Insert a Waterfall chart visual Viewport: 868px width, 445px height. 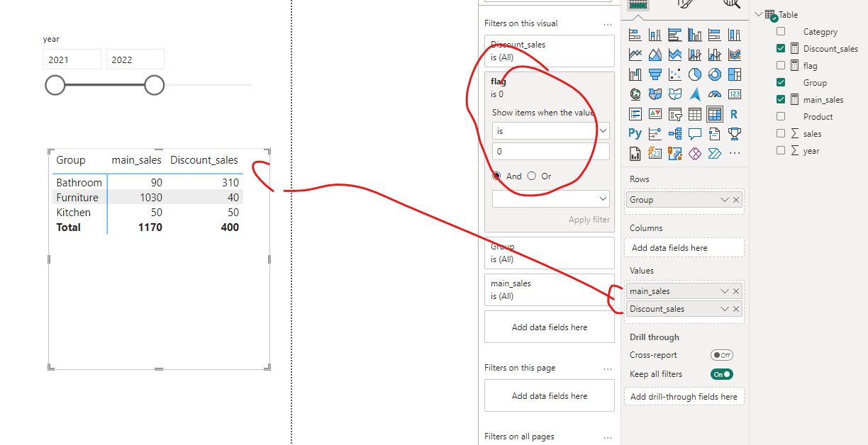point(635,74)
